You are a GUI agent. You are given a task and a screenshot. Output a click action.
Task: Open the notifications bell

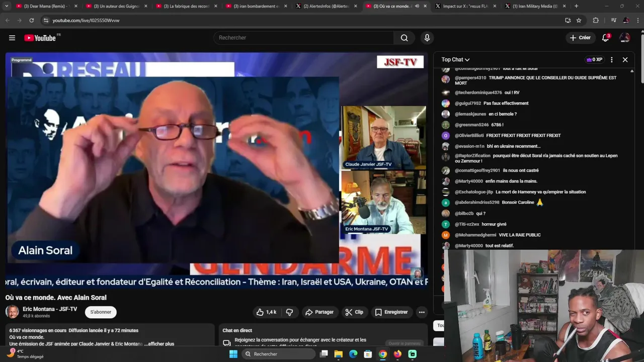point(606,38)
